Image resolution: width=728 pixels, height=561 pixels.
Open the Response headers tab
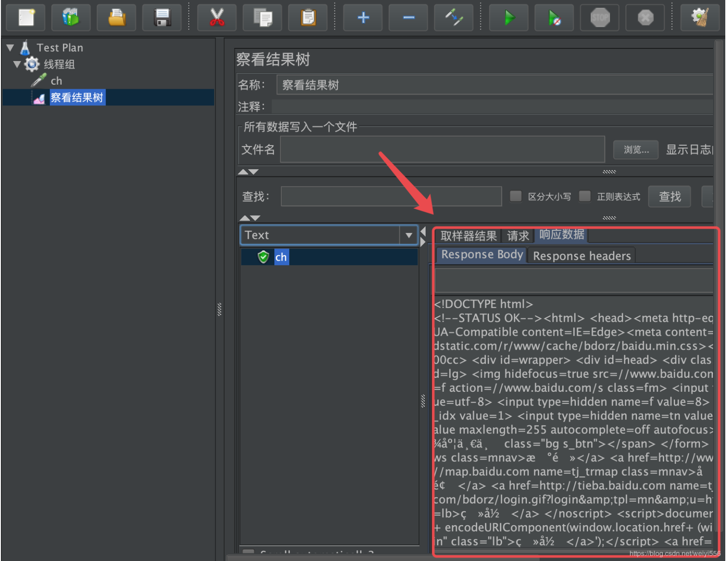pyautogui.click(x=582, y=256)
